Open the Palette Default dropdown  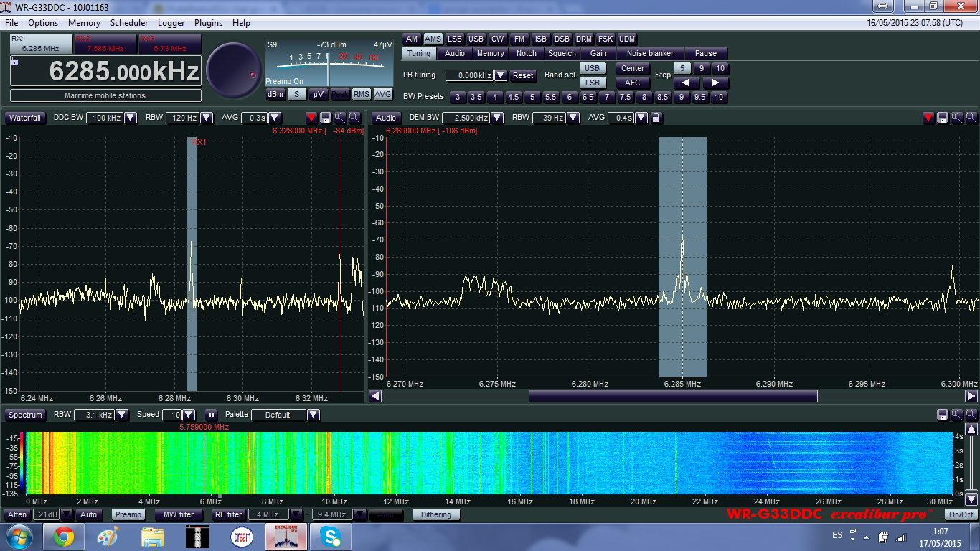(313, 415)
